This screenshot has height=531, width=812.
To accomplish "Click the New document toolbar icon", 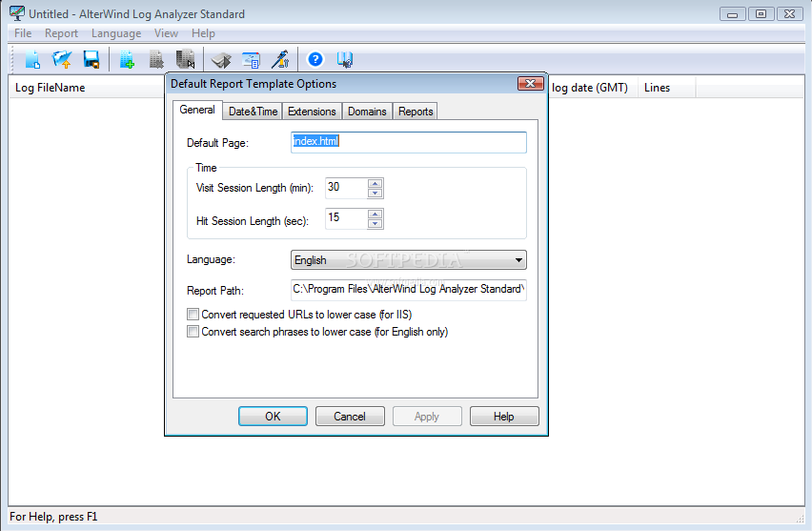I will pos(32,59).
